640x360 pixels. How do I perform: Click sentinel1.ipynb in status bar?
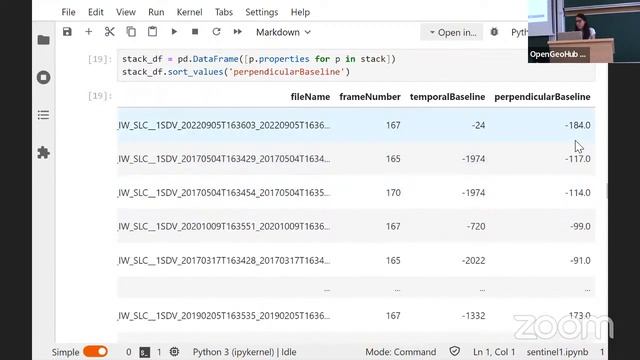point(557,352)
